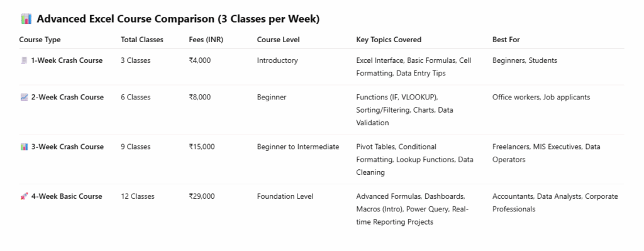Select the Total Classes column header
644x251 pixels.
click(x=142, y=40)
